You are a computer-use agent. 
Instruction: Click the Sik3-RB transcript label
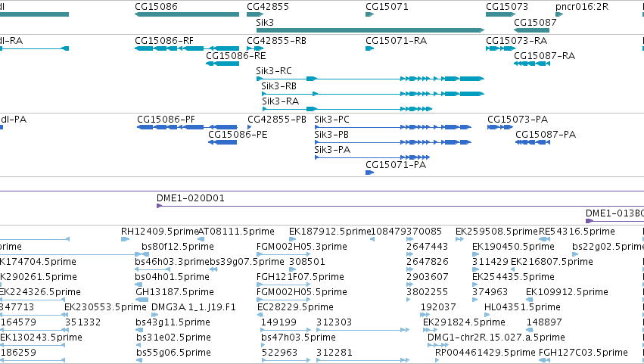click(x=279, y=86)
